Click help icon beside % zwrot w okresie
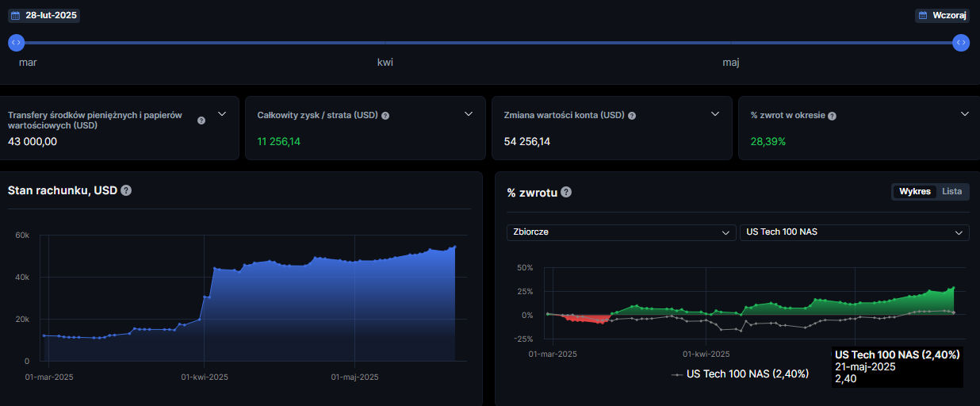The image size is (980, 406). [832, 116]
